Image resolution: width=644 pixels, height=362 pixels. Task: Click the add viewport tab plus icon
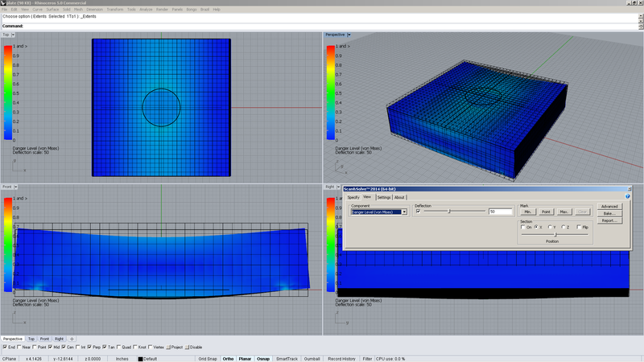(72, 339)
